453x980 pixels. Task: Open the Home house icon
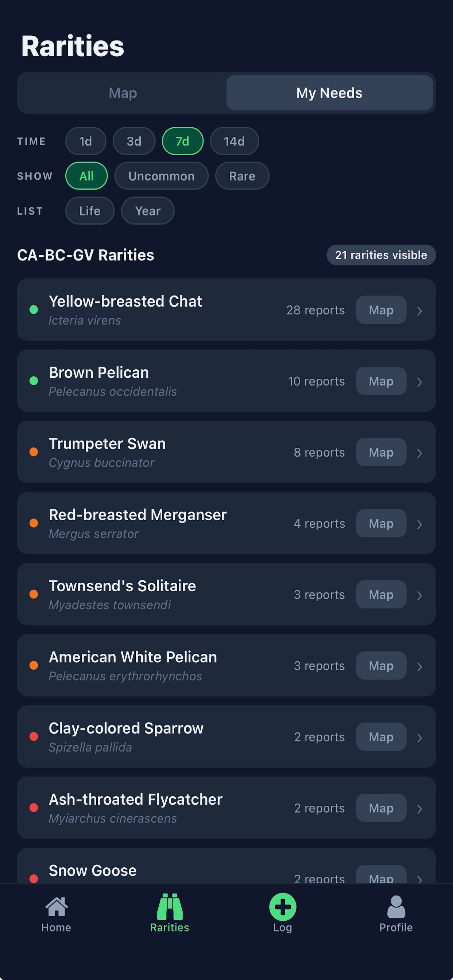(56, 907)
